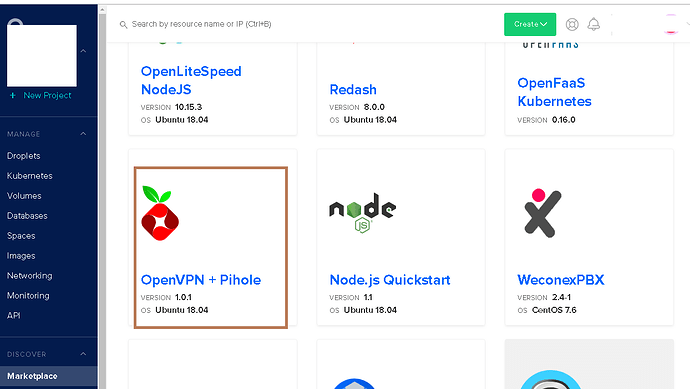
Task: Open the OpenVPN + Pihole listing
Action: point(201,280)
